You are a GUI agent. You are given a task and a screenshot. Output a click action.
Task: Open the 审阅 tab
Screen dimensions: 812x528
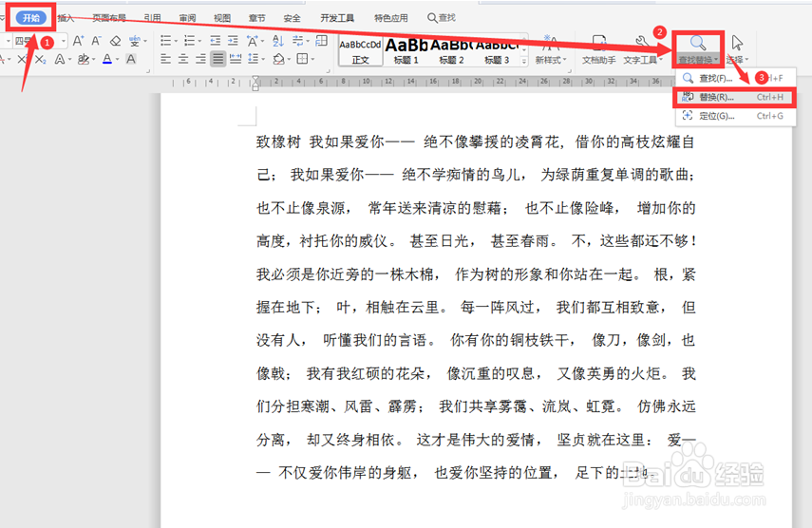point(187,18)
